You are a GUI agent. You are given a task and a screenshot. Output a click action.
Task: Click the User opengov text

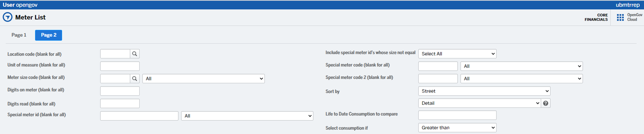coord(20,5)
